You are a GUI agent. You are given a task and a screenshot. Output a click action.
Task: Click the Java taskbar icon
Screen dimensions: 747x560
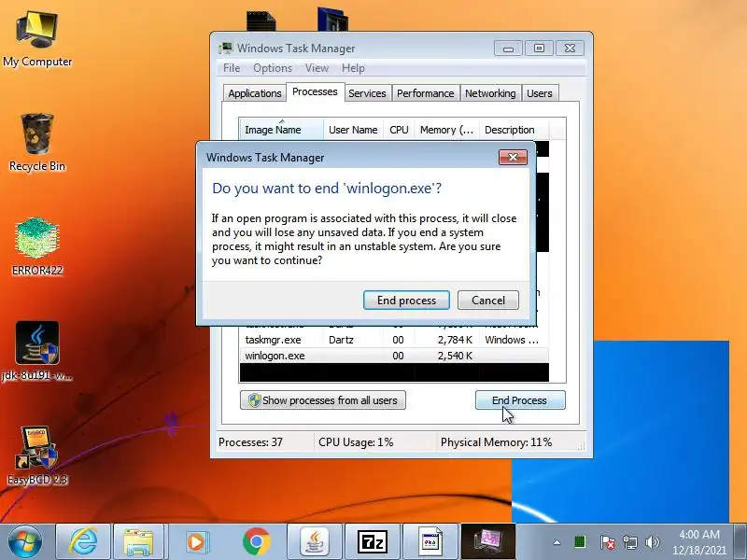pyautogui.click(x=315, y=541)
